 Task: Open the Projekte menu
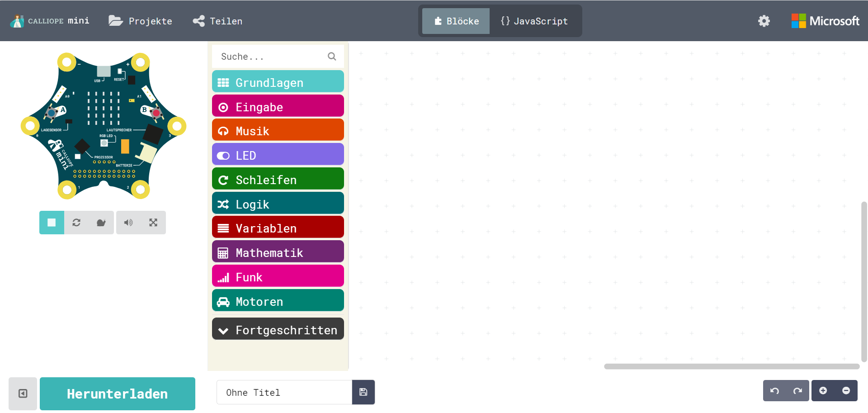coord(140,21)
